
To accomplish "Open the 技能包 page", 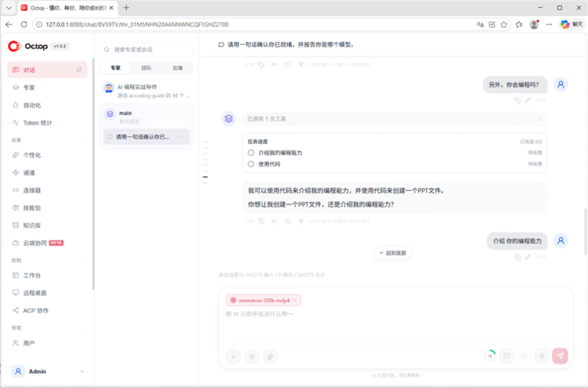I will pyautogui.click(x=47, y=208).
